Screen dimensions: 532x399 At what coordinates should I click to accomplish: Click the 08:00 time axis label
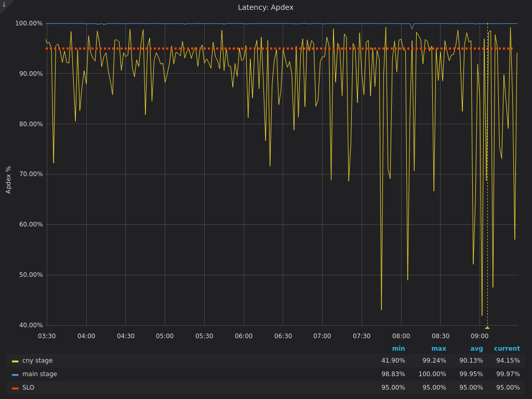pyautogui.click(x=401, y=336)
